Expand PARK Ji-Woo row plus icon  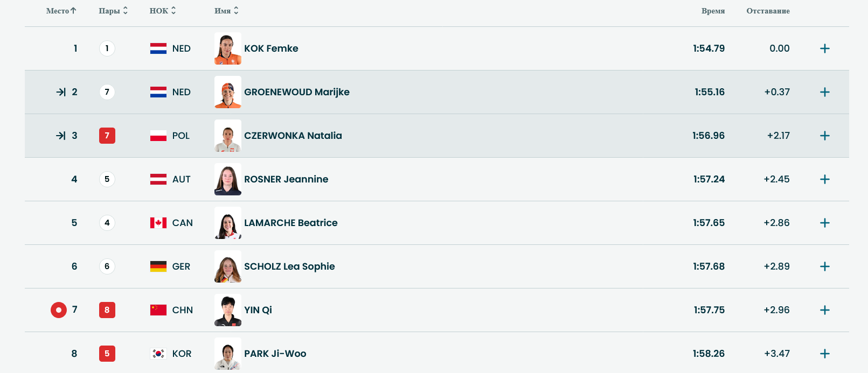pyautogui.click(x=824, y=354)
